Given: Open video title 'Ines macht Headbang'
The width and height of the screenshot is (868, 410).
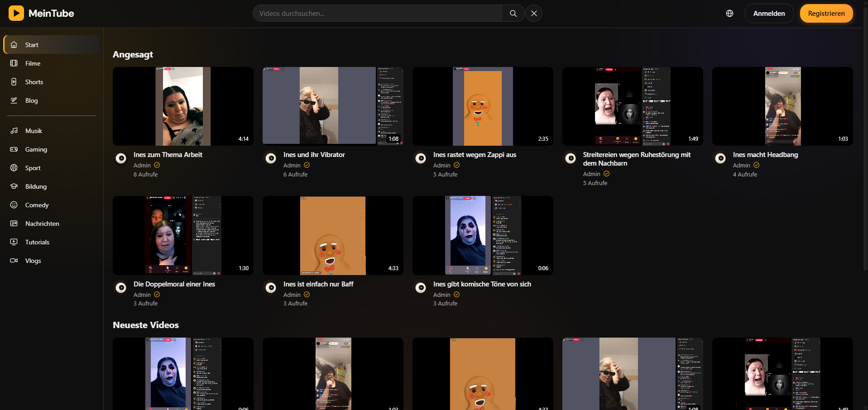Looking at the screenshot, I should click(x=765, y=155).
